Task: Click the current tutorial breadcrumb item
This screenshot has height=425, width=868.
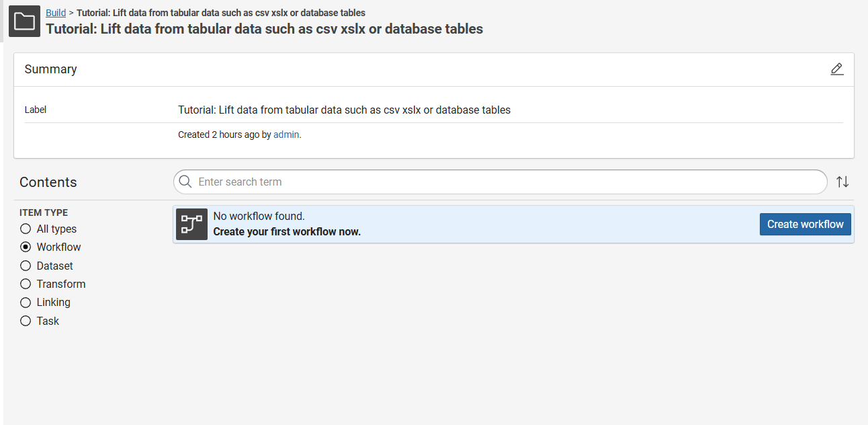Action: coord(221,13)
